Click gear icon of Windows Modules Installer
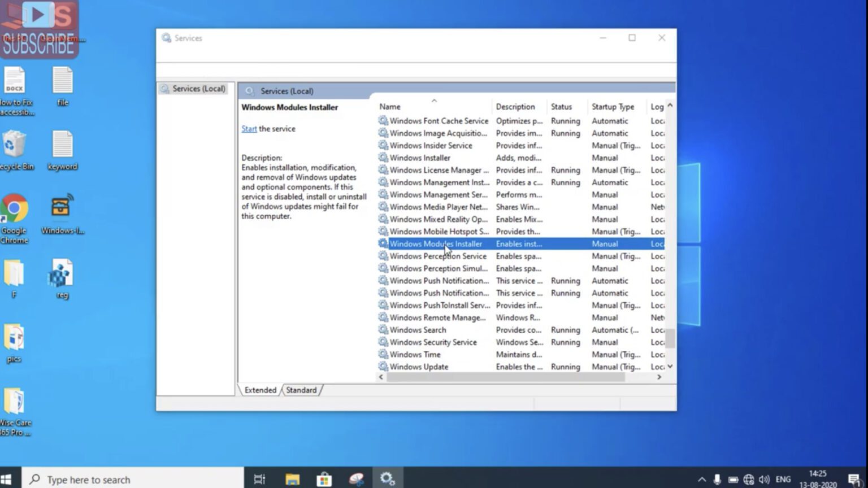The image size is (868, 488). coord(383,244)
